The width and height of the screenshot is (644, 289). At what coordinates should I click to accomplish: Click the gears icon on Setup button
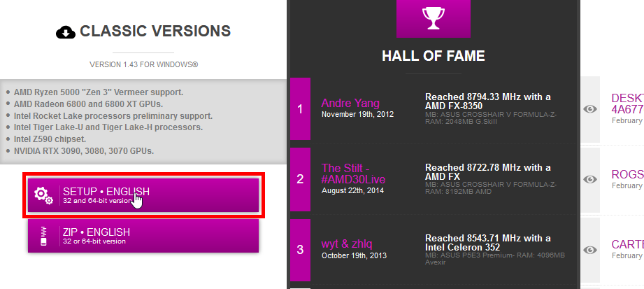43,195
